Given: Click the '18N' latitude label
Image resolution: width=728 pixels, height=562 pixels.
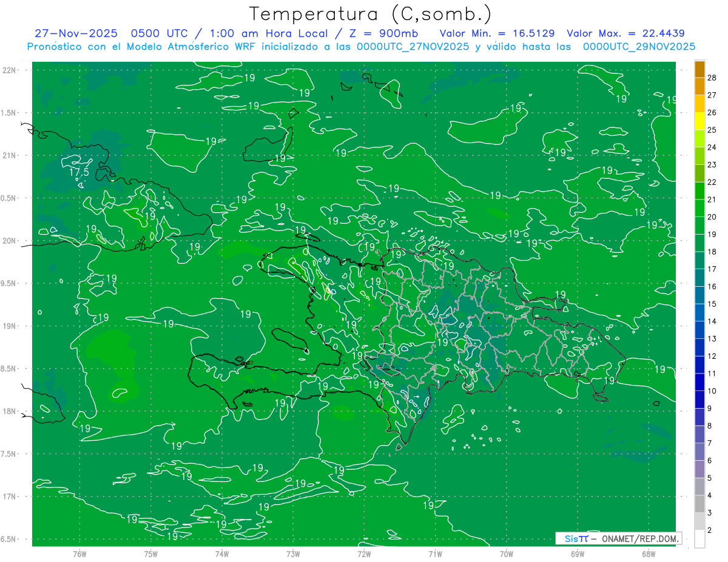Looking at the screenshot, I should point(8,411).
